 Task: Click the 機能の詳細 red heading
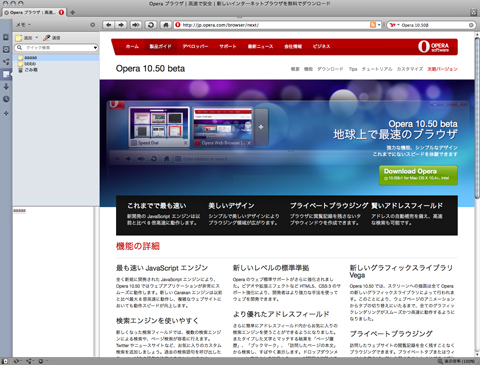click(x=138, y=246)
